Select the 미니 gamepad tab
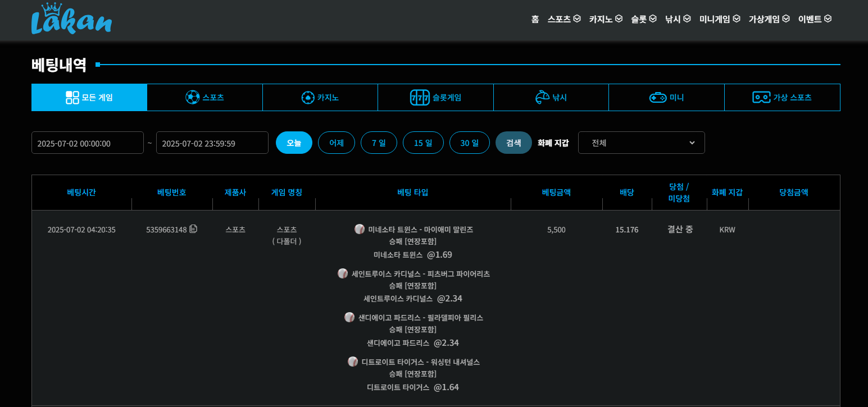This screenshot has height=407, width=868. (666, 98)
